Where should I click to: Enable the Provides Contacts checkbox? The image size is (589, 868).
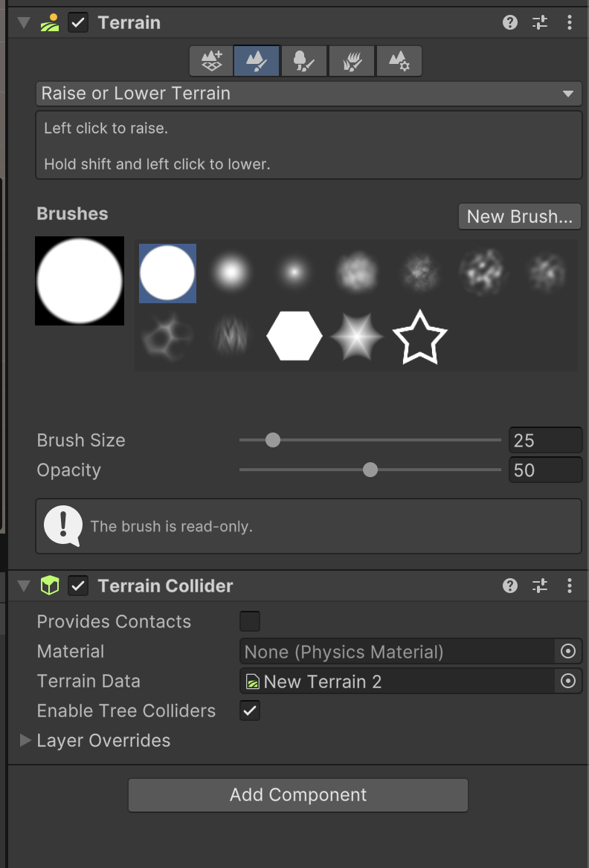click(x=250, y=621)
